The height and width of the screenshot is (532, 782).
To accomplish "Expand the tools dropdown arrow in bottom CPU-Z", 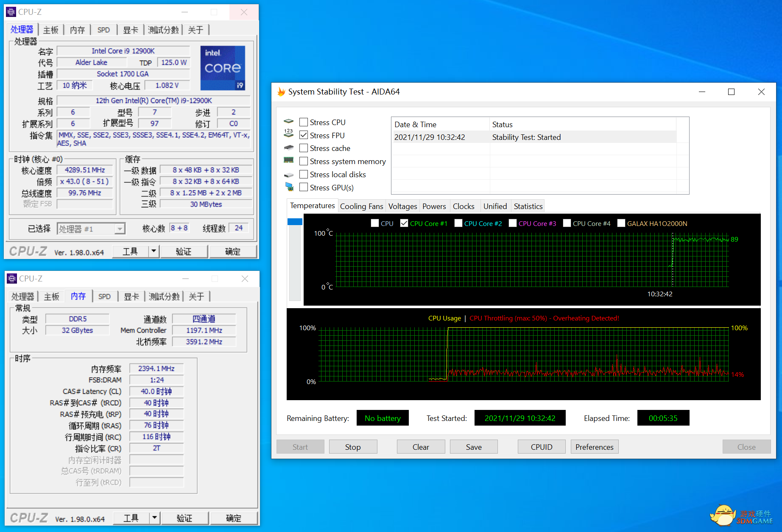I will 154,518.
